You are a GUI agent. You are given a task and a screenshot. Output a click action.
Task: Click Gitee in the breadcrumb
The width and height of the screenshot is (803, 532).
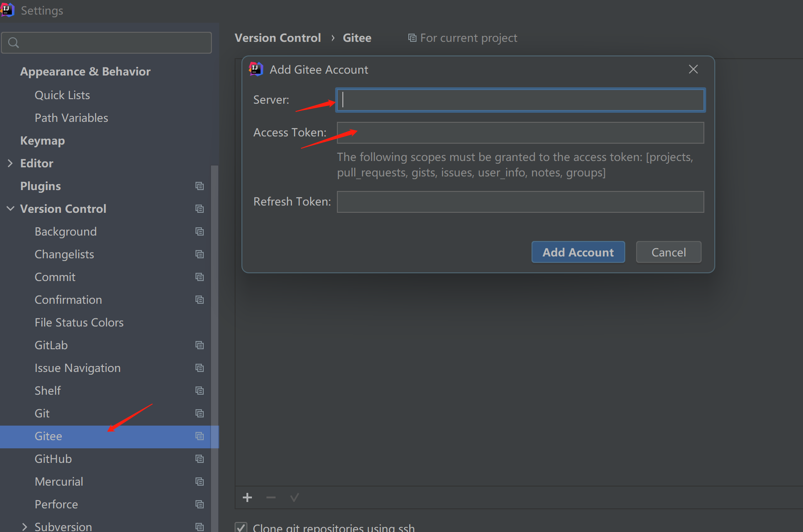[357, 38]
